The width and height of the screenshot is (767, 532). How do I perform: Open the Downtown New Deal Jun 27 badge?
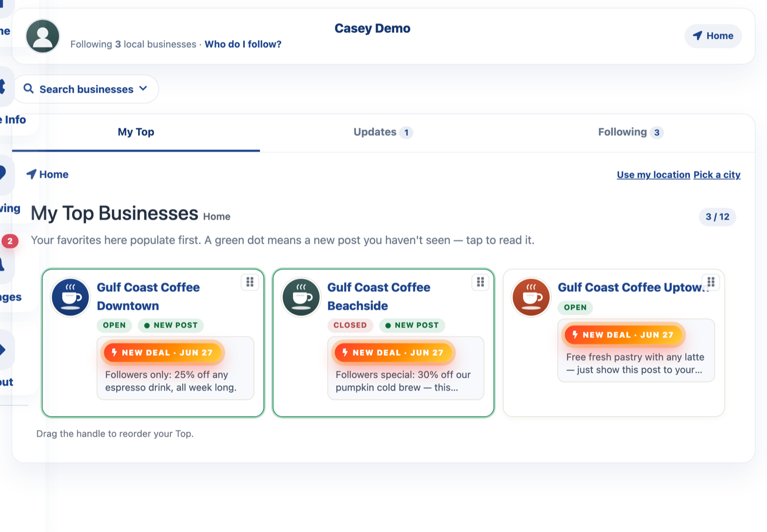pos(162,353)
